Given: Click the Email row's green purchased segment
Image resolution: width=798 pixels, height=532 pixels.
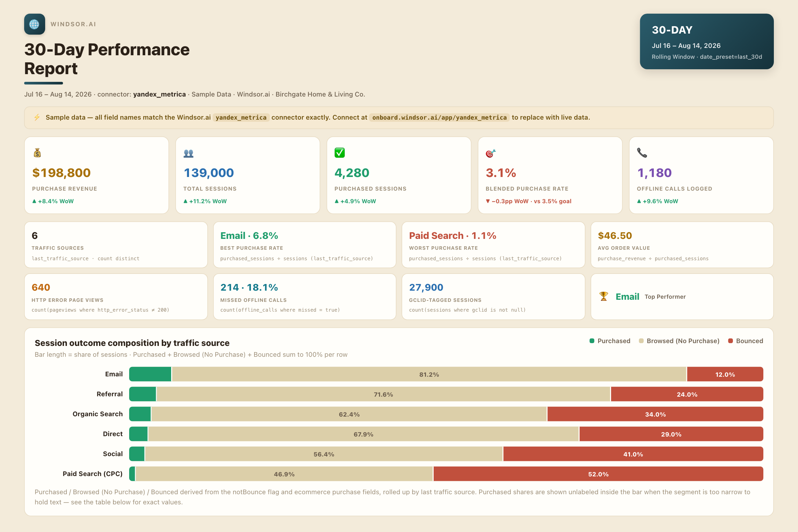Looking at the screenshot, I should [x=150, y=374].
